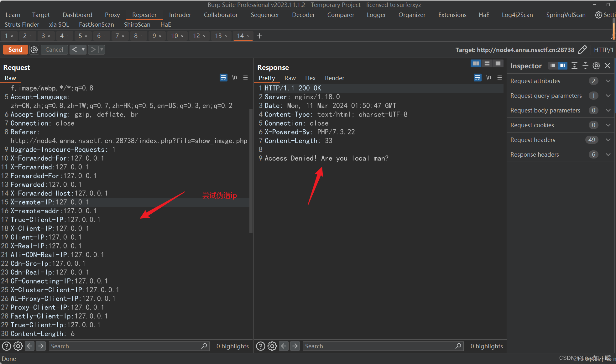Select combined tabbed layout view
The width and height of the screenshot is (616, 364).
(x=498, y=64)
